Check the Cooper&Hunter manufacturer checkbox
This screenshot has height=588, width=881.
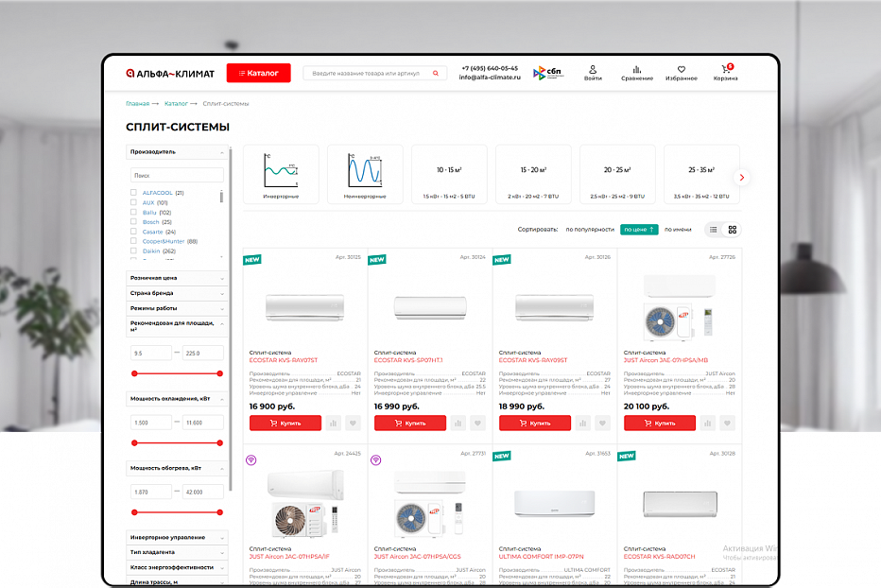coord(133,241)
